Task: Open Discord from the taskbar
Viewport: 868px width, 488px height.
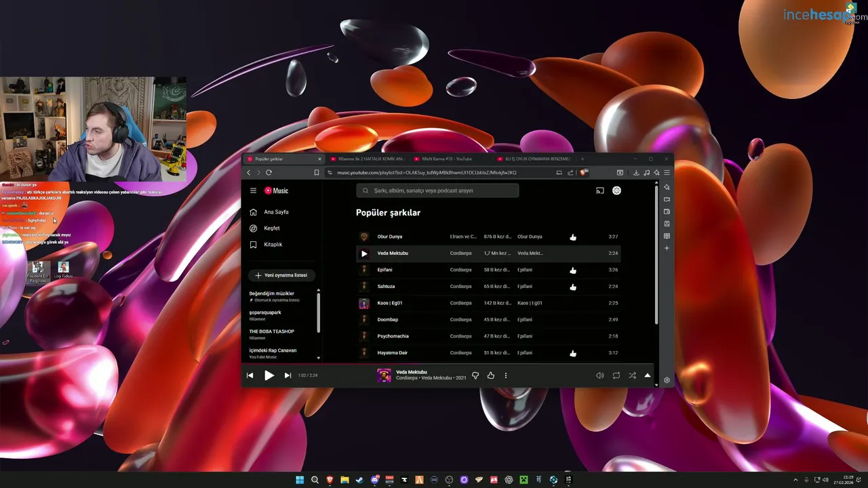Action: [374, 480]
